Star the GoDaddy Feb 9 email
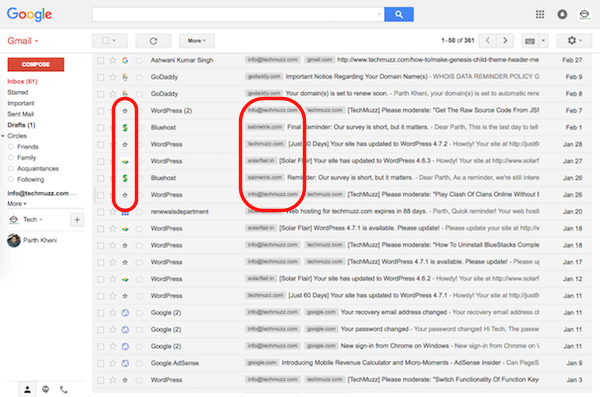This screenshot has width=600, height=397. pyautogui.click(x=113, y=77)
